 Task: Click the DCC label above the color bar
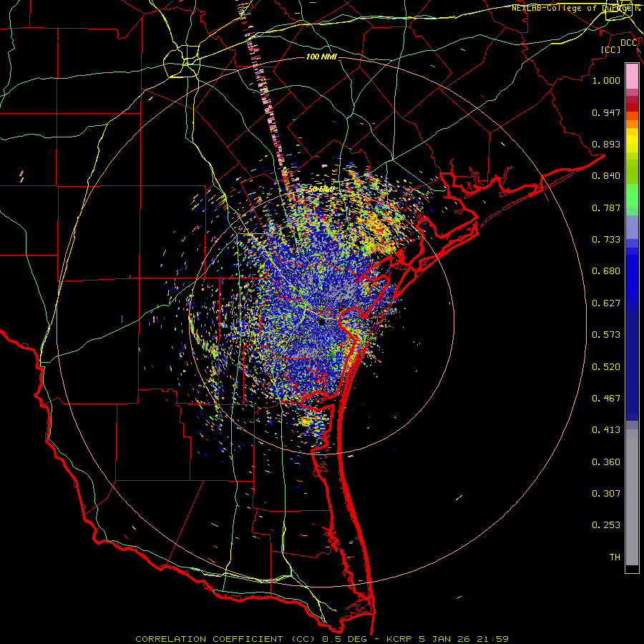629,43
